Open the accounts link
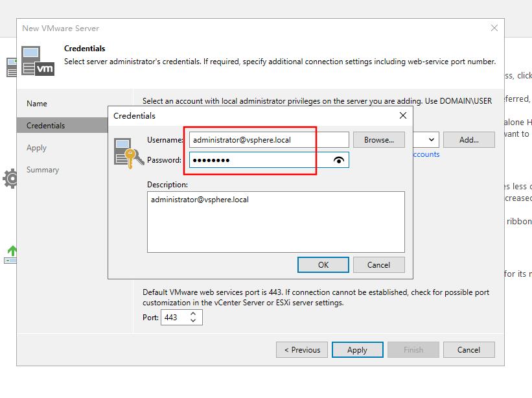The image size is (532, 398). [426, 154]
